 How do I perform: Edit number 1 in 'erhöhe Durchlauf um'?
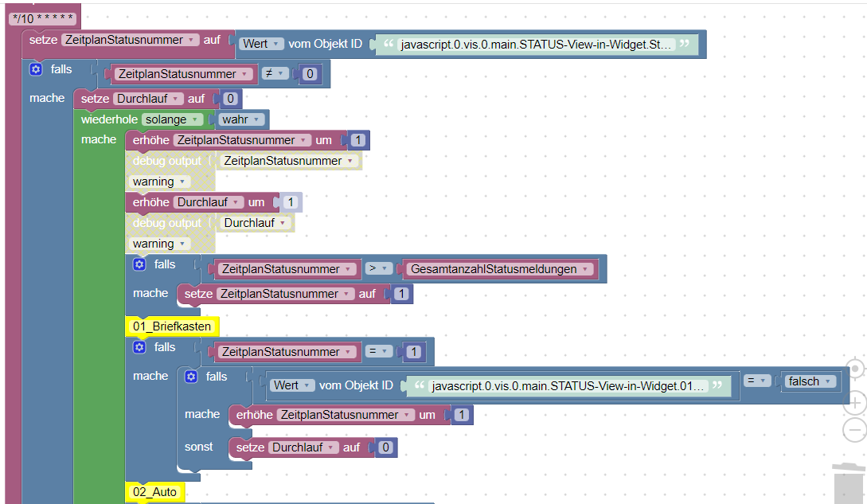(x=291, y=202)
